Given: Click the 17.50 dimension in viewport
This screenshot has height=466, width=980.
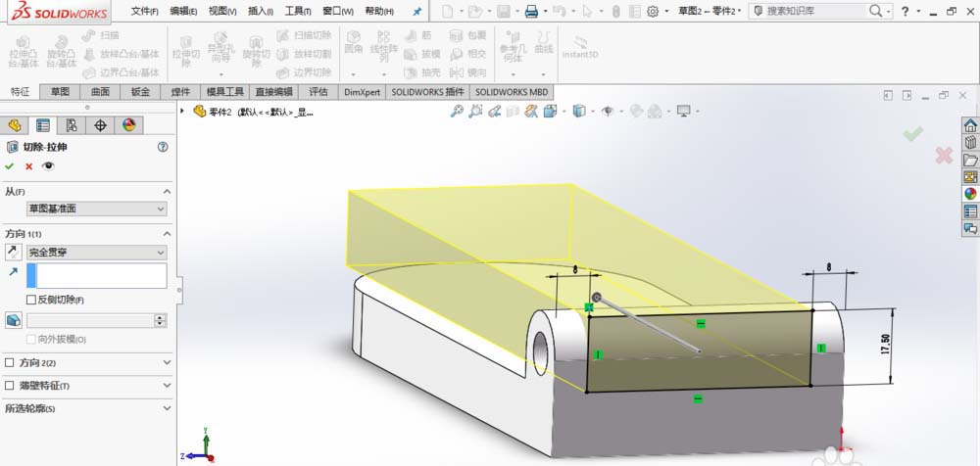Looking at the screenshot, I should [885, 346].
